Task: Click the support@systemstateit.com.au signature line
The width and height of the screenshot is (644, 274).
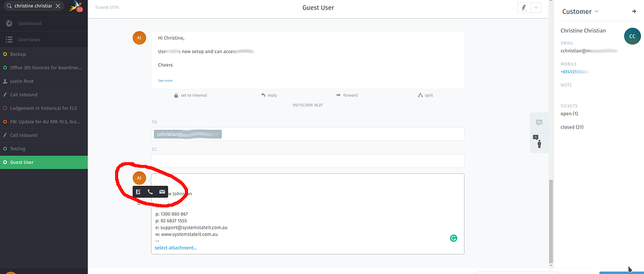Action: point(191,227)
